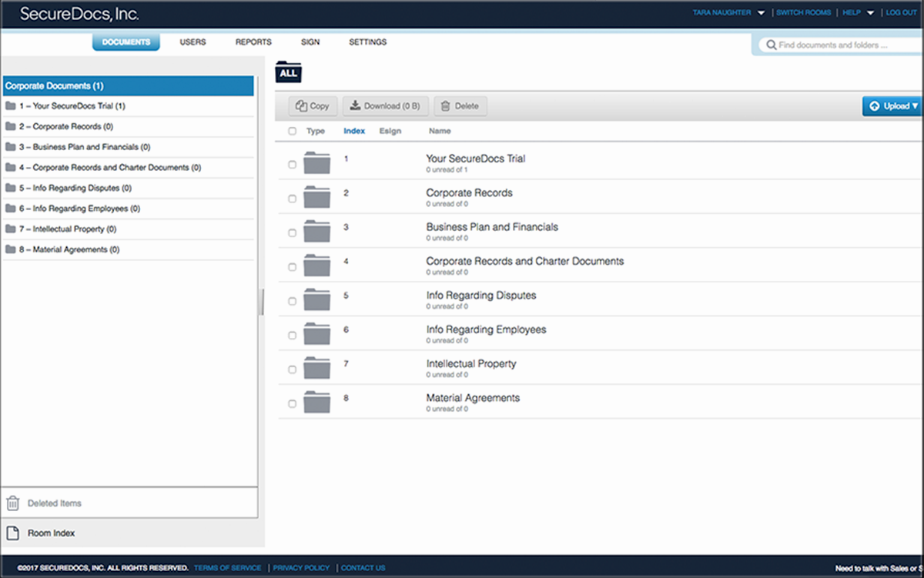Click the Download (0 B) icon
Image resolution: width=924 pixels, height=578 pixels.
(x=357, y=105)
